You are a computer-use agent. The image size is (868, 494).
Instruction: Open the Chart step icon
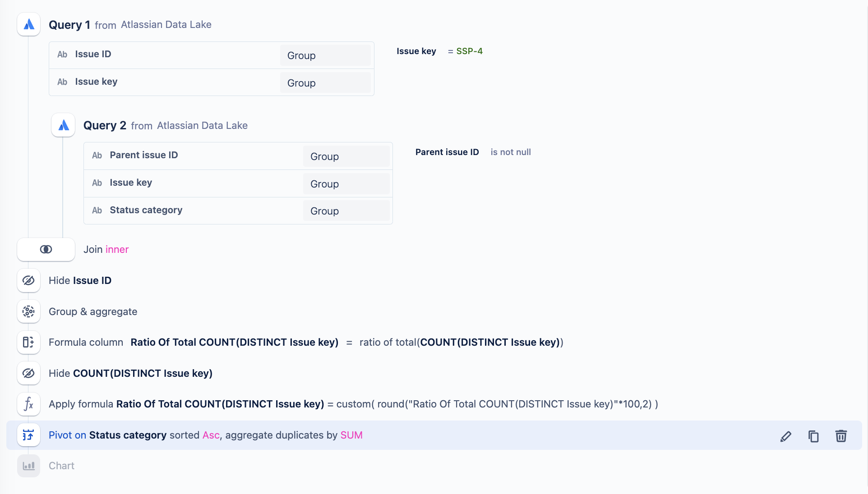click(x=28, y=466)
